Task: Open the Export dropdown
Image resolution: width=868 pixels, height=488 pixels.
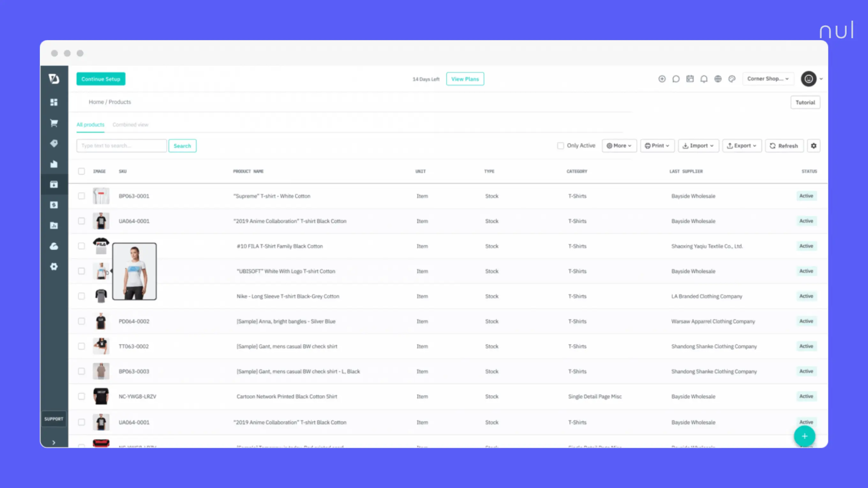Action: [x=742, y=146]
